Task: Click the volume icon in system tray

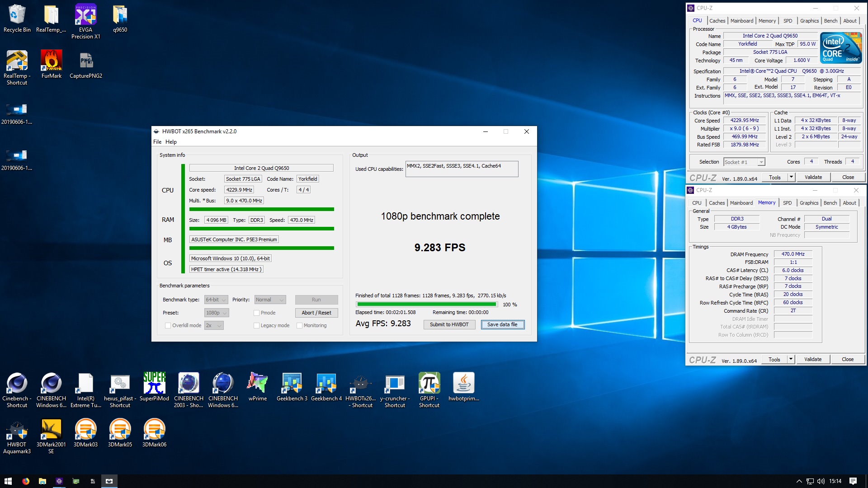Action: (x=821, y=481)
